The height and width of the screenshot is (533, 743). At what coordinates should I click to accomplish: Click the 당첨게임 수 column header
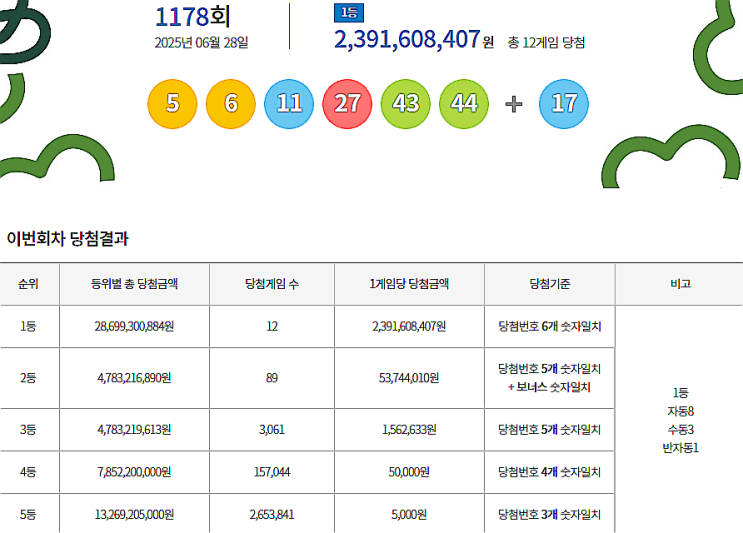click(272, 284)
